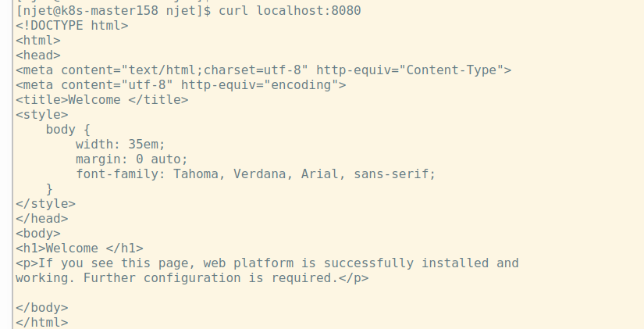The image size is (644, 329).
Task: Click the 'width: 35em;' CSS line
Action: tap(120, 144)
